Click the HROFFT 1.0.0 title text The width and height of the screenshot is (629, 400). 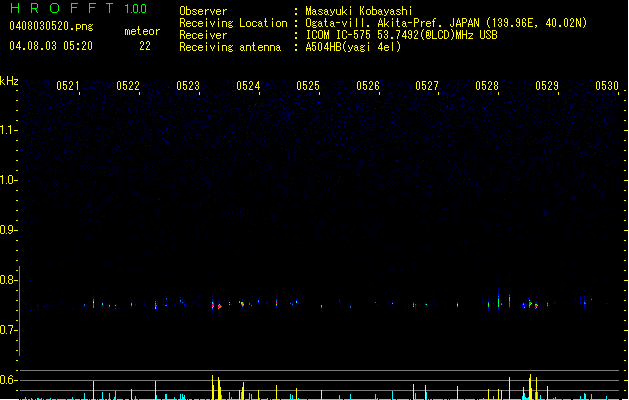(78, 8)
